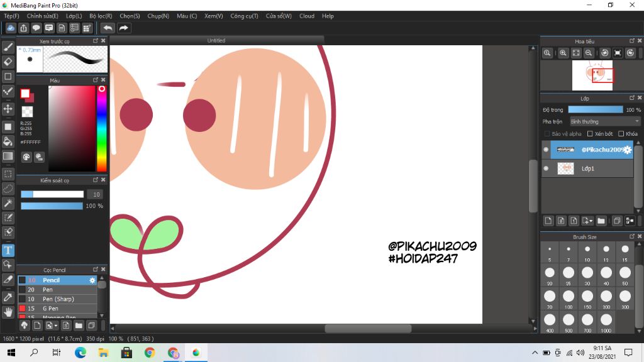The height and width of the screenshot is (362, 644).
Task: Select the G Pen brush
Action: (57, 309)
